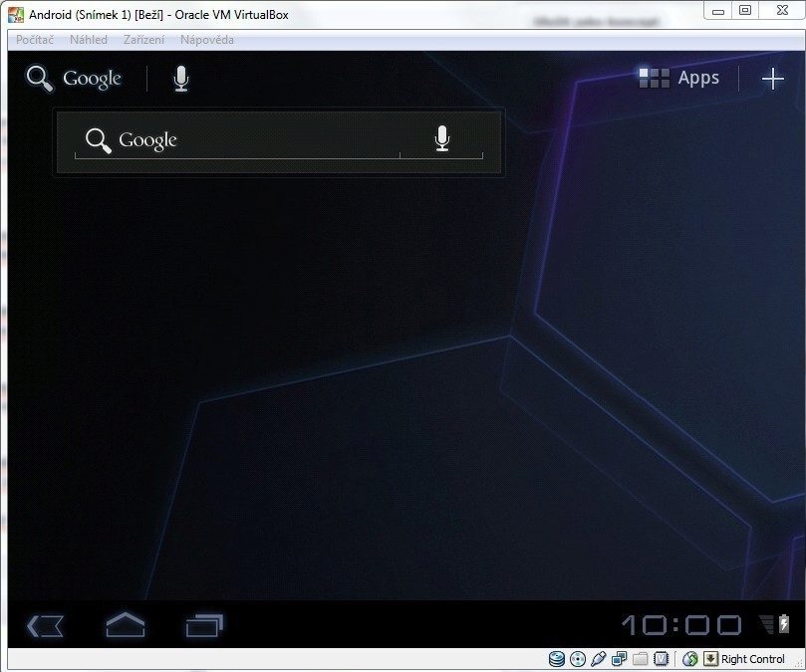This screenshot has height=672, width=806.
Task: Tap the Google search widget input field
Action: [278, 141]
